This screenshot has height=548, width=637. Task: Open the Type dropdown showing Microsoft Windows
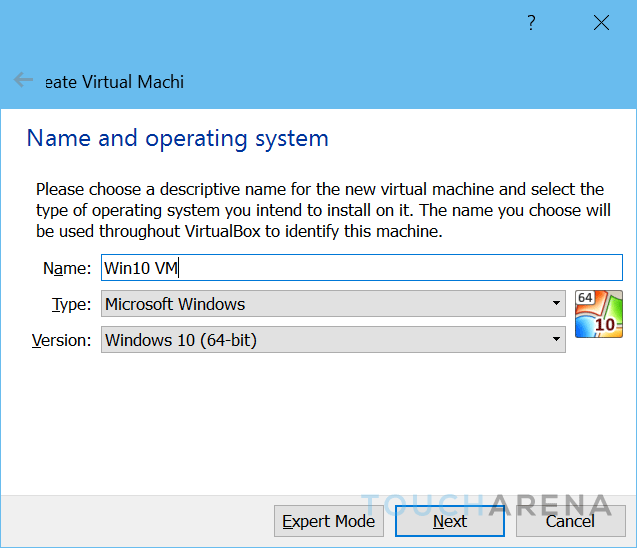pos(333,303)
